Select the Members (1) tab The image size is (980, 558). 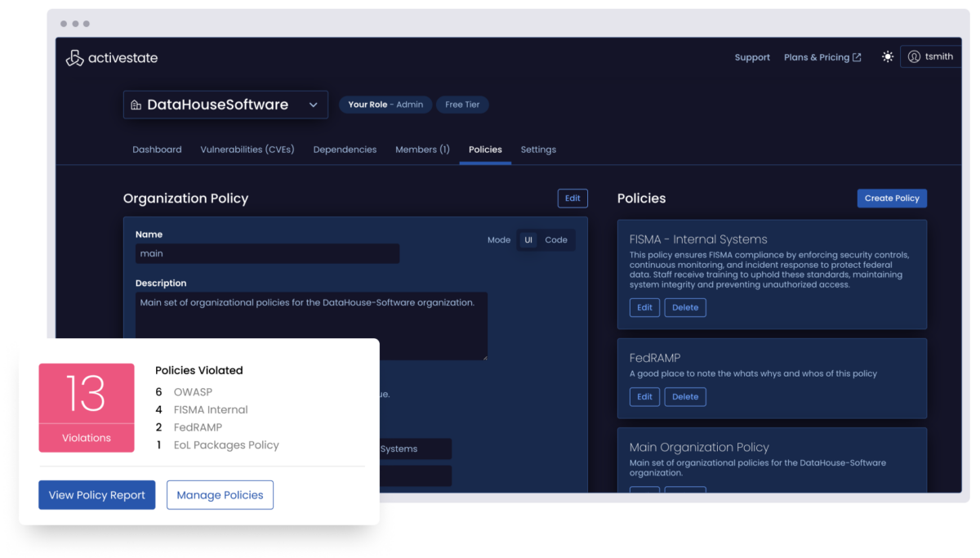[x=422, y=150]
